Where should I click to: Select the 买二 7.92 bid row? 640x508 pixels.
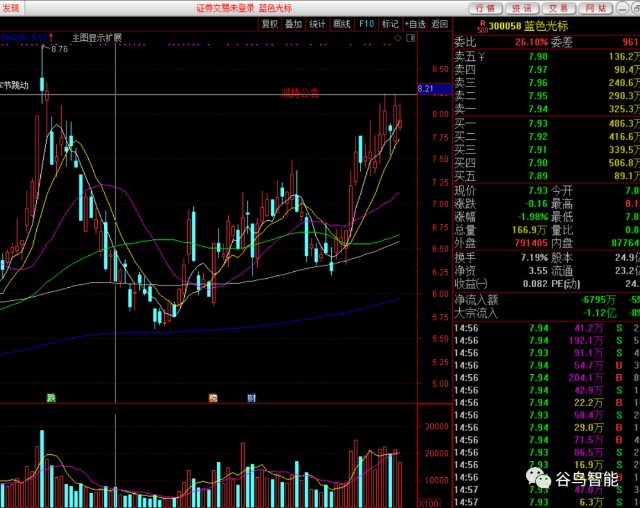pyautogui.click(x=547, y=136)
